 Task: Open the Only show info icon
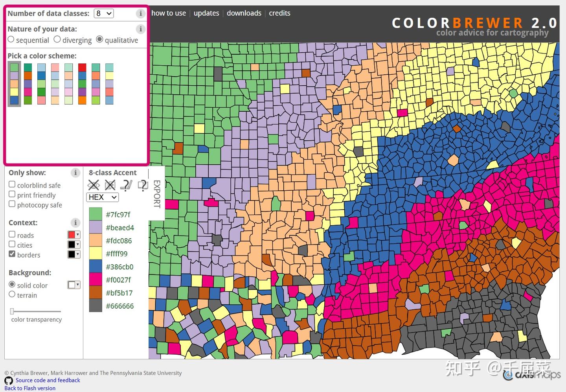click(x=75, y=173)
